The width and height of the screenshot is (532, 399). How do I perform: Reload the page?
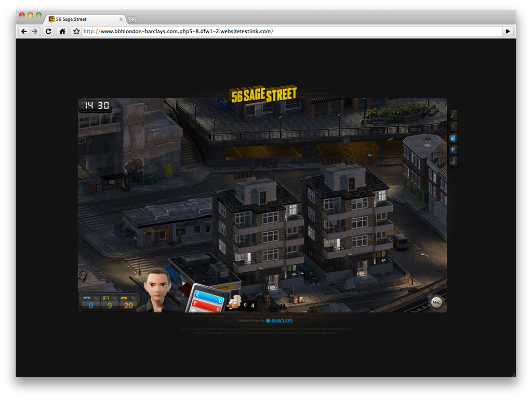[48, 31]
